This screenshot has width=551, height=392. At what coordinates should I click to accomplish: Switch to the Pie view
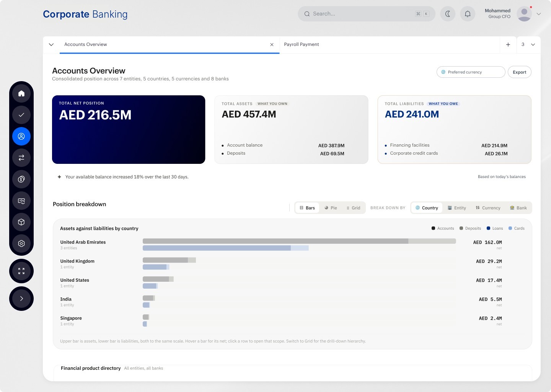331,208
